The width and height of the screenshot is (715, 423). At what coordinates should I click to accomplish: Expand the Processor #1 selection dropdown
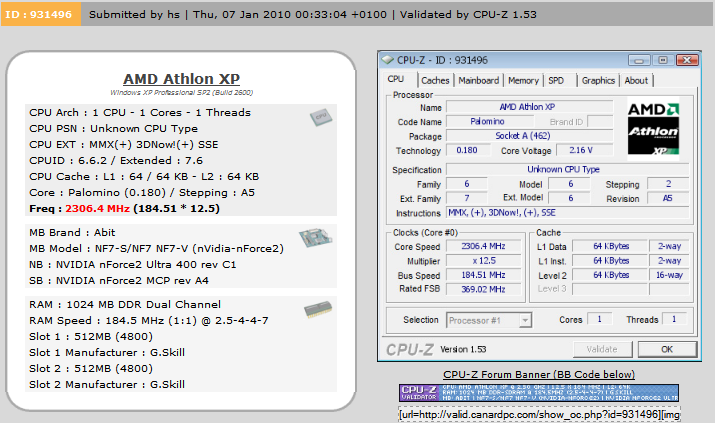pos(525,320)
